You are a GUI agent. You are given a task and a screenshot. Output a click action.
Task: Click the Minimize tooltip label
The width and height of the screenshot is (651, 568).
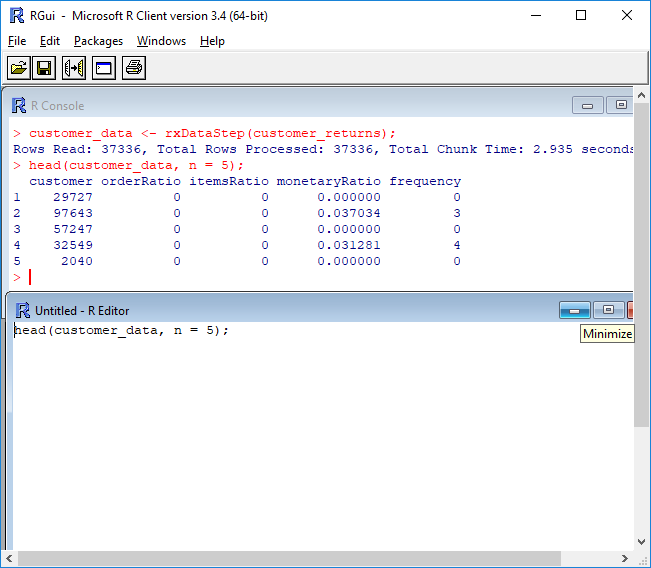607,334
